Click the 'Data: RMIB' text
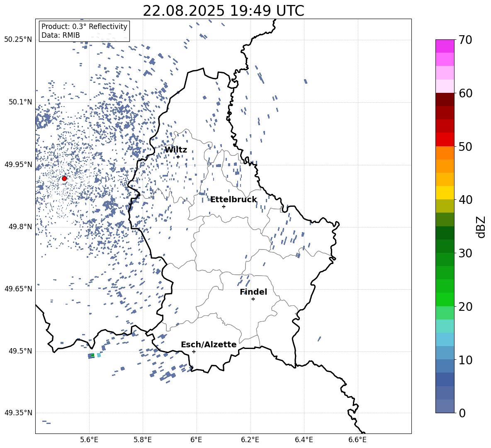The width and height of the screenshot is (491, 448). click(x=61, y=35)
